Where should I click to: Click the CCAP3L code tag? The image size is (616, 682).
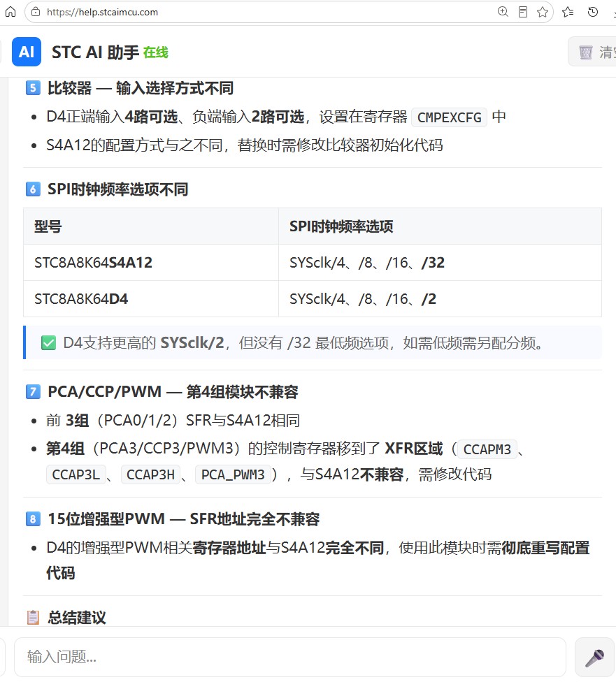point(76,474)
